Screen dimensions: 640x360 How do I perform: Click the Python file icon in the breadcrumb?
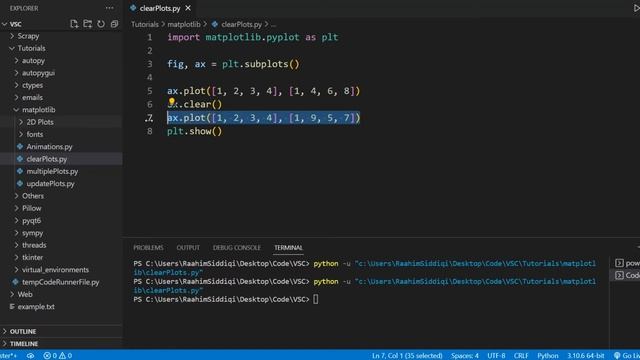click(x=215, y=24)
